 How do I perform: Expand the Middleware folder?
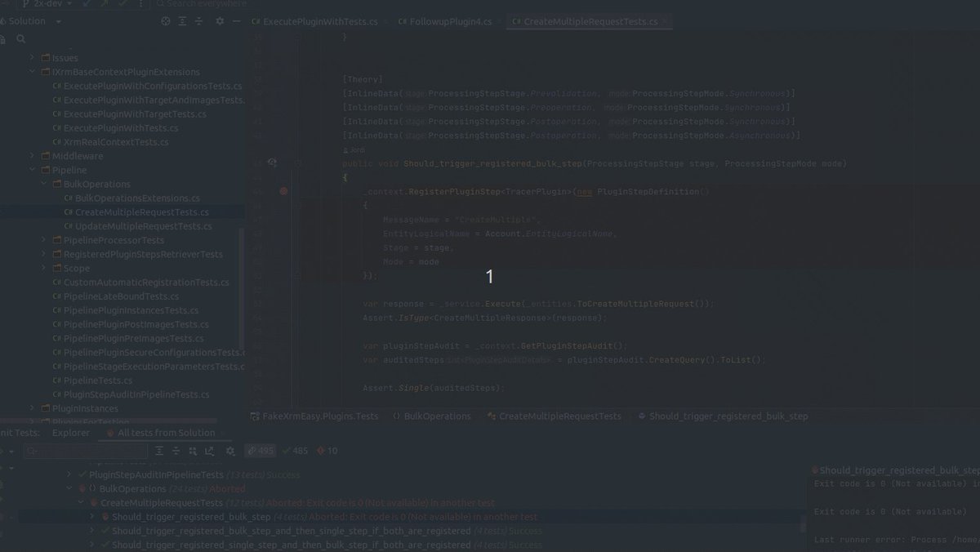click(x=33, y=156)
